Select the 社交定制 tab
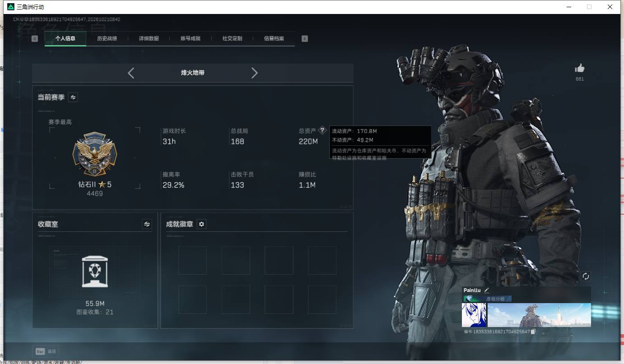The width and height of the screenshot is (624, 364). click(232, 39)
